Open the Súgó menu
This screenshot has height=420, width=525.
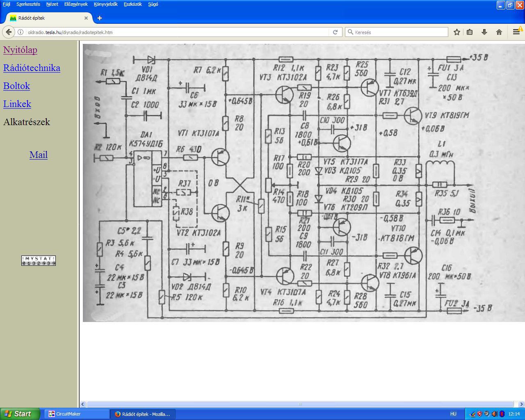(x=153, y=4)
